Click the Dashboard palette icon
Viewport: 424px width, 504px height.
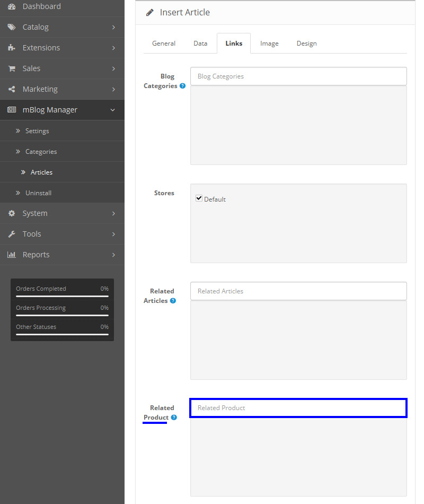click(12, 6)
